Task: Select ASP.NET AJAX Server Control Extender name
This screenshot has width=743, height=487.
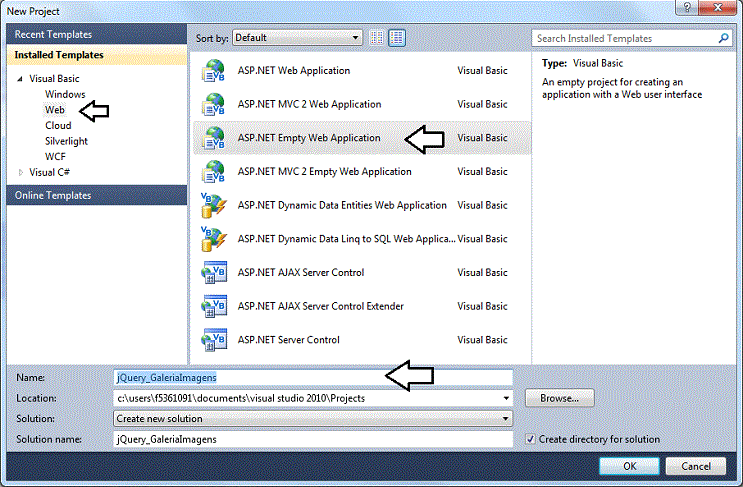Action: coord(321,306)
